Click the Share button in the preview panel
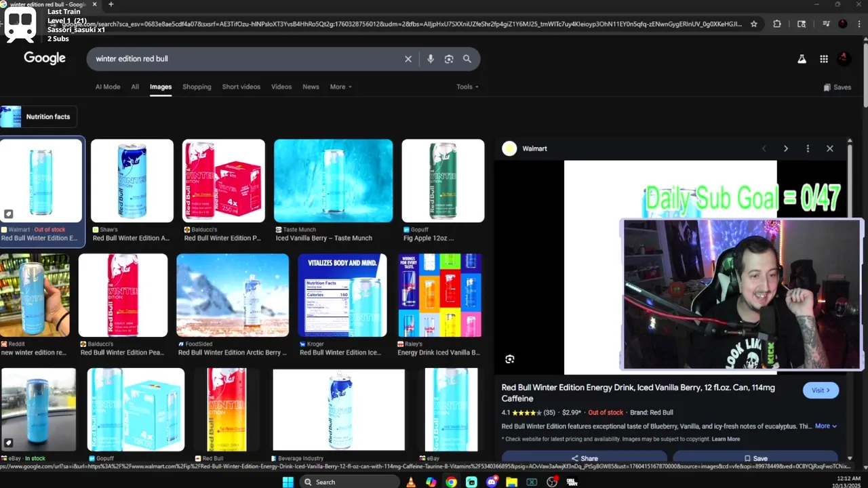868x488 pixels. pos(585,457)
